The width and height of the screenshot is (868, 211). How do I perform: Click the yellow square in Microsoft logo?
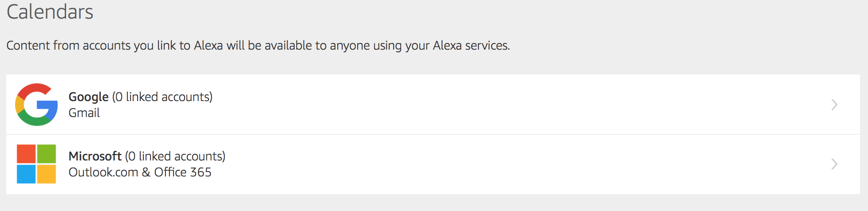(x=47, y=174)
